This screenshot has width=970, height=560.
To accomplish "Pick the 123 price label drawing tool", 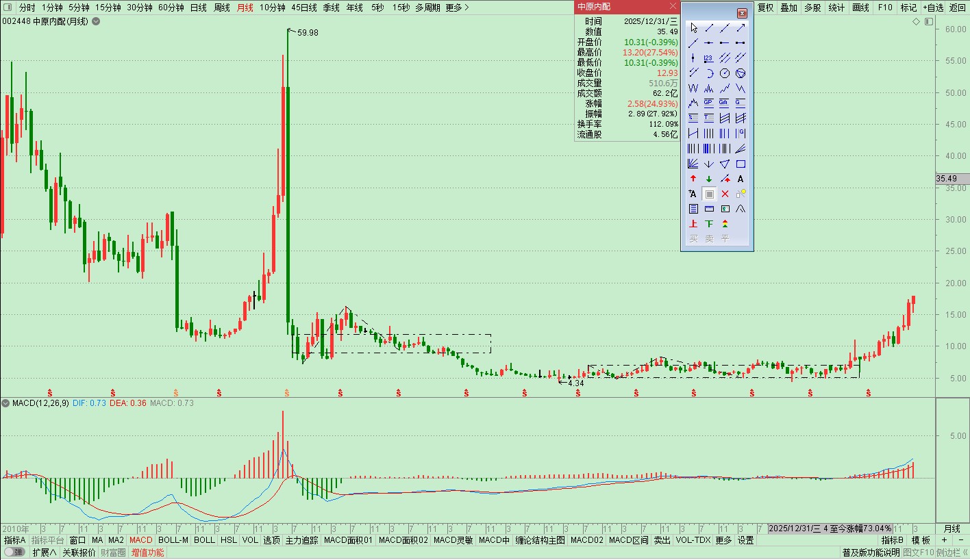I will (709, 58).
